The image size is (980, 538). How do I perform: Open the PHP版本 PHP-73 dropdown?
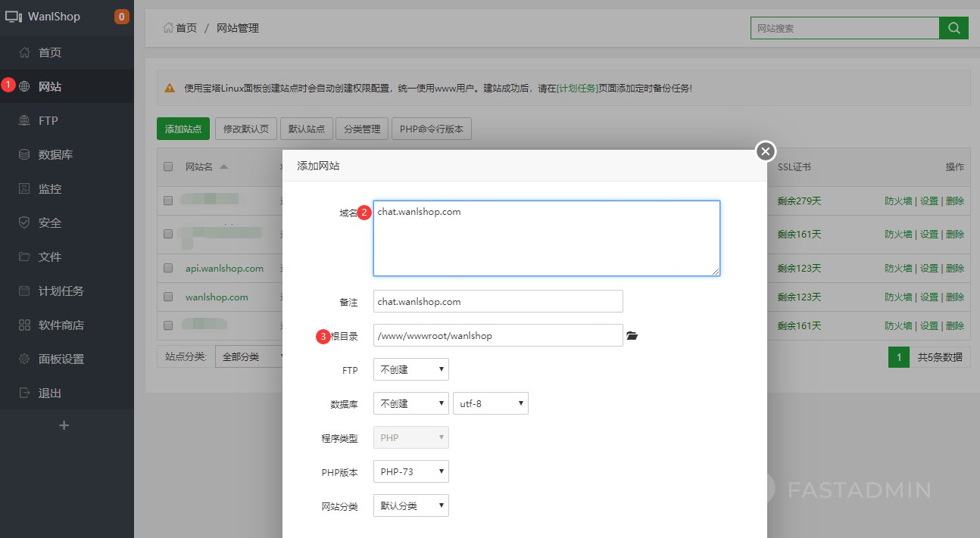(x=410, y=471)
